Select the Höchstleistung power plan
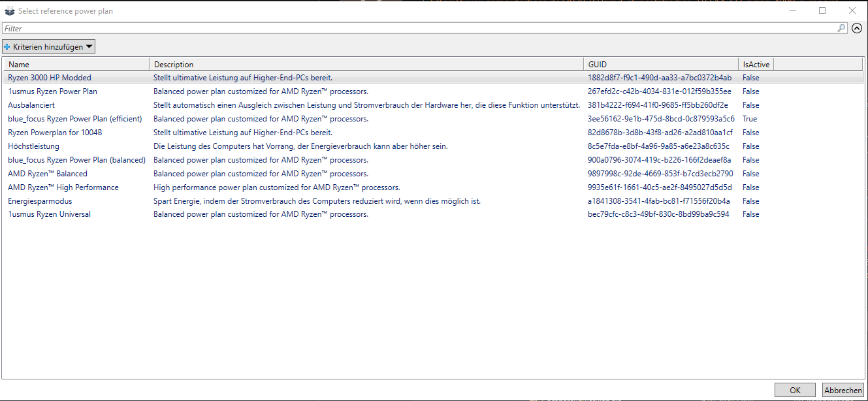This screenshot has width=868, height=401. 433,146
